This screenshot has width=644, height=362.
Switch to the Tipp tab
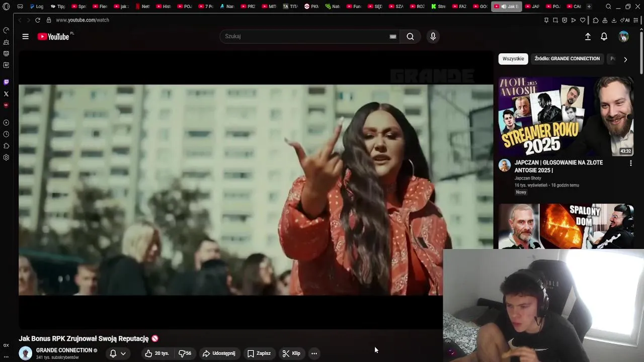coord(58,7)
